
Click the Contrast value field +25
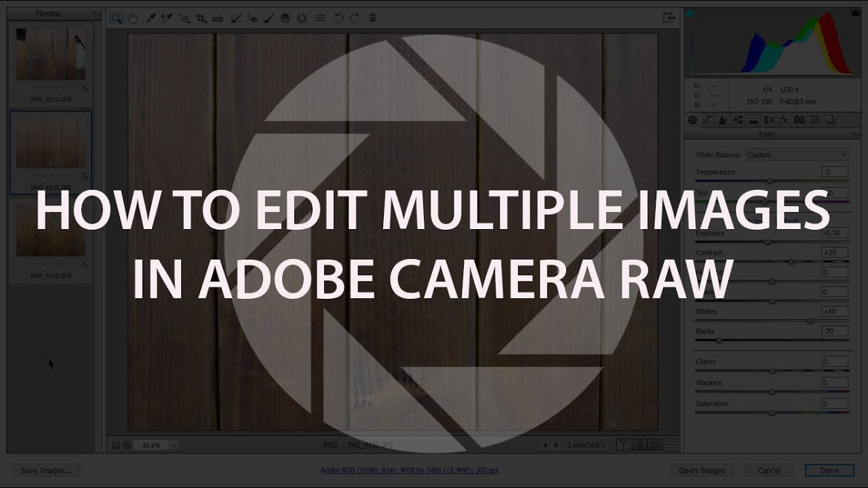click(x=835, y=253)
